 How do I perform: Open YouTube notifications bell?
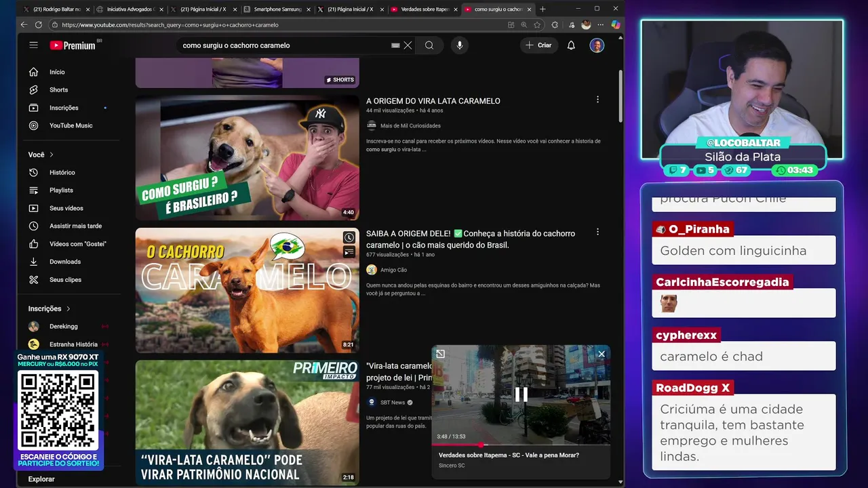point(571,45)
